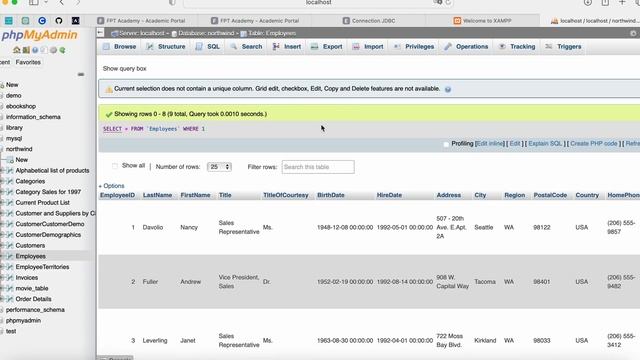Viewport: 640px width, 360px height.
Task: Select ebookshop database in tree
Action: click(21, 106)
